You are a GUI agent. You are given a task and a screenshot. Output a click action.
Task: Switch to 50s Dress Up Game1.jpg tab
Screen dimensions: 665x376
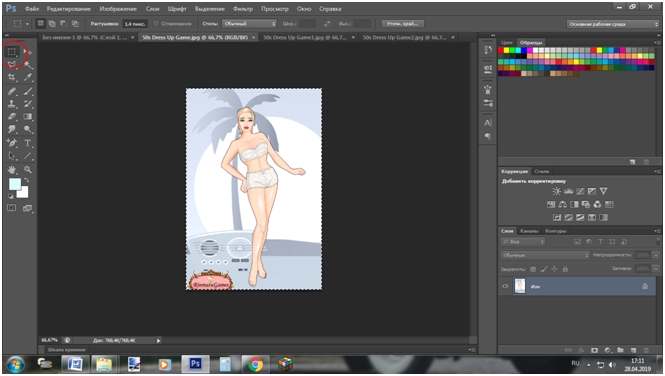click(x=305, y=37)
